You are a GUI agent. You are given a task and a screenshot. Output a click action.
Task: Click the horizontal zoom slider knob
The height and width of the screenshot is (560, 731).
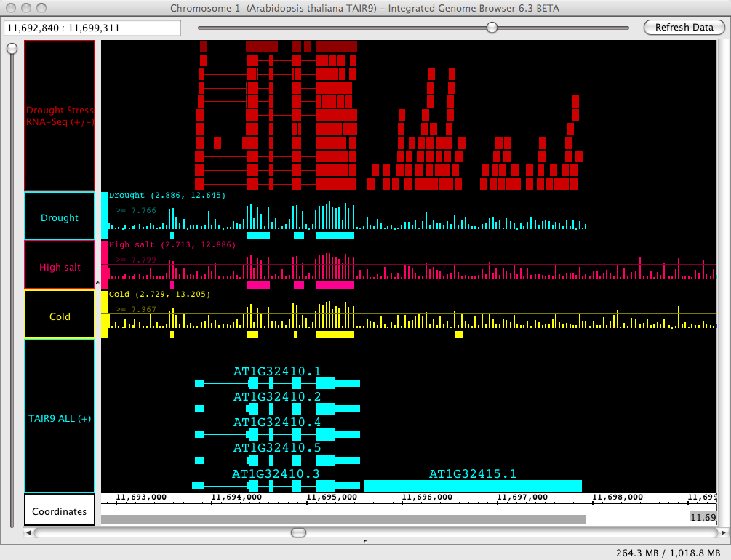point(492,28)
